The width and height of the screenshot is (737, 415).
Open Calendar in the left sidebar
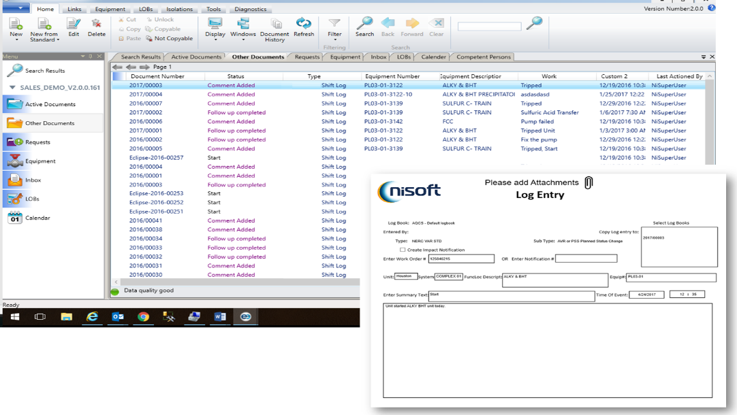pos(37,218)
